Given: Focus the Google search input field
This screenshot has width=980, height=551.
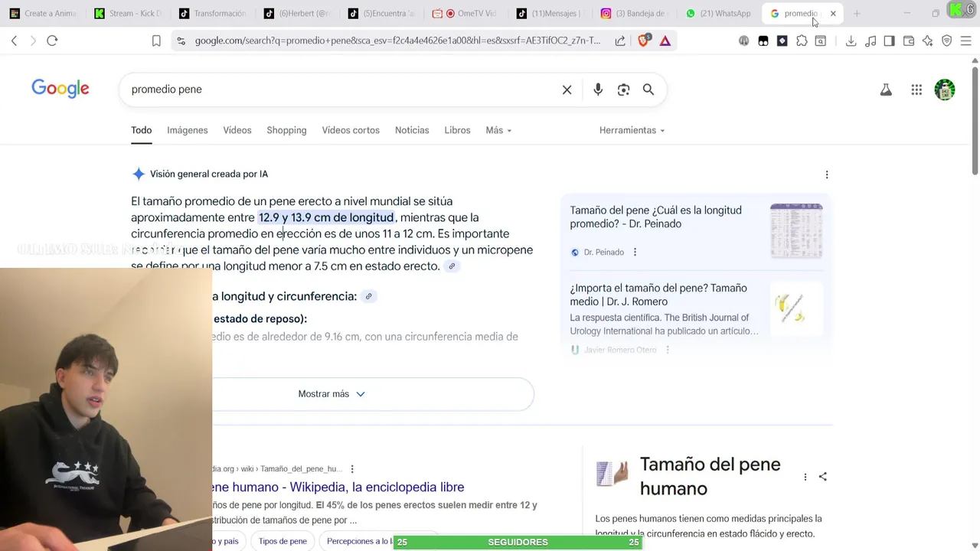Looking at the screenshot, I should 341,90.
